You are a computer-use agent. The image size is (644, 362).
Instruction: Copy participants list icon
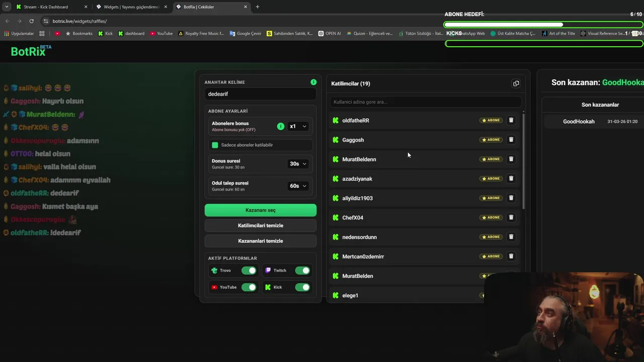(516, 83)
